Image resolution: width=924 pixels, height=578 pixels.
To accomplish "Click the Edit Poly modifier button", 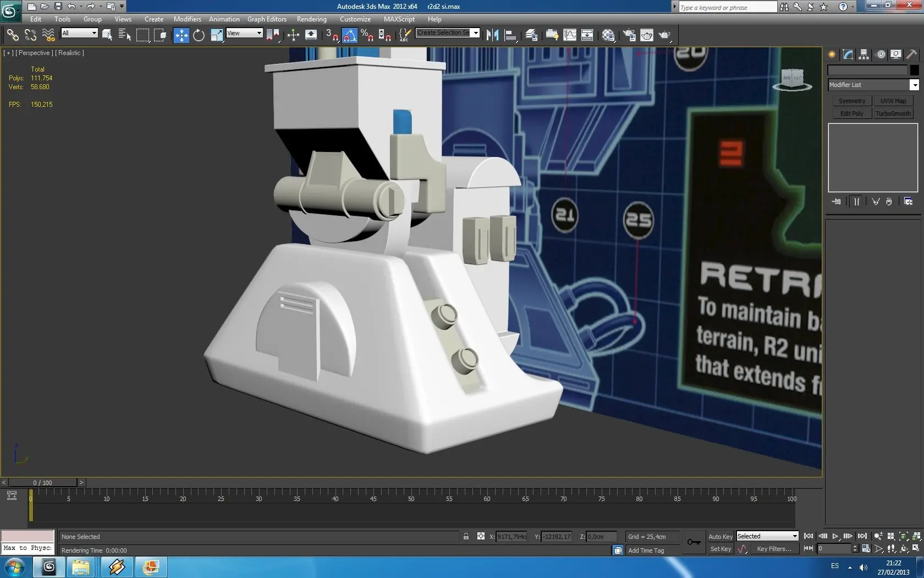I will 852,113.
